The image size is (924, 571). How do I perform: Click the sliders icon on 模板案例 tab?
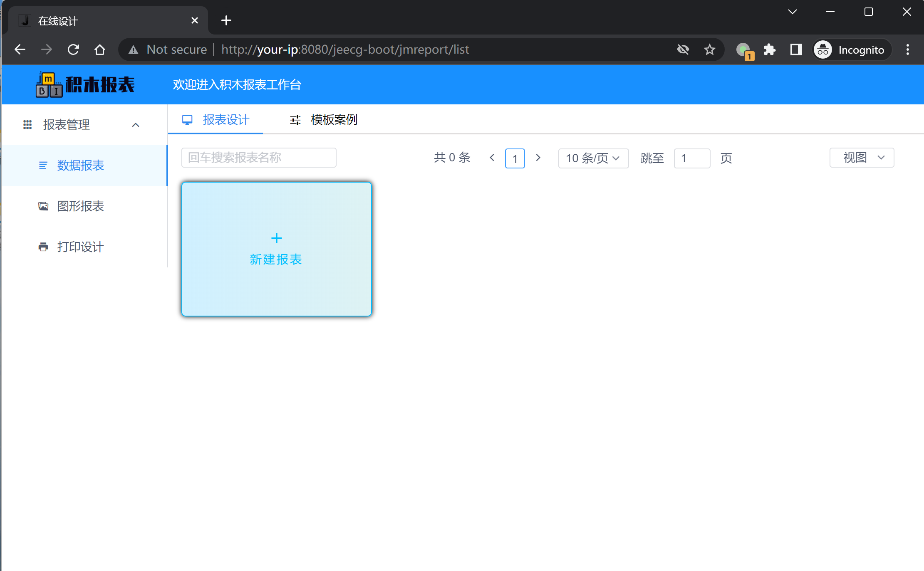[295, 120]
